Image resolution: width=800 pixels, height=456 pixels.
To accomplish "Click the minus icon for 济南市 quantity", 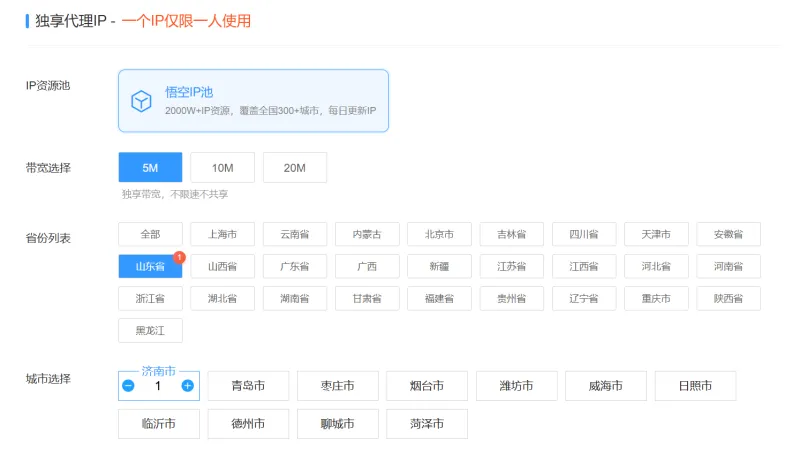I will tap(129, 386).
